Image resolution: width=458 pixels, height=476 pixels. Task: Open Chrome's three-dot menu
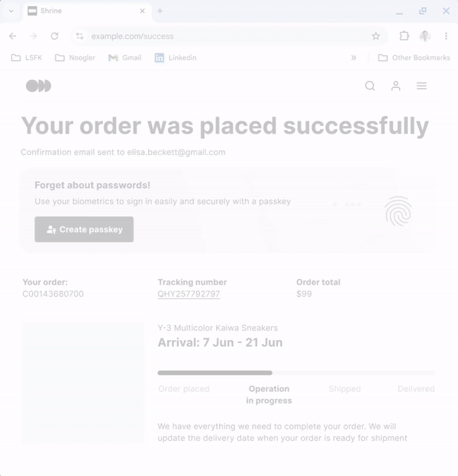point(446,36)
